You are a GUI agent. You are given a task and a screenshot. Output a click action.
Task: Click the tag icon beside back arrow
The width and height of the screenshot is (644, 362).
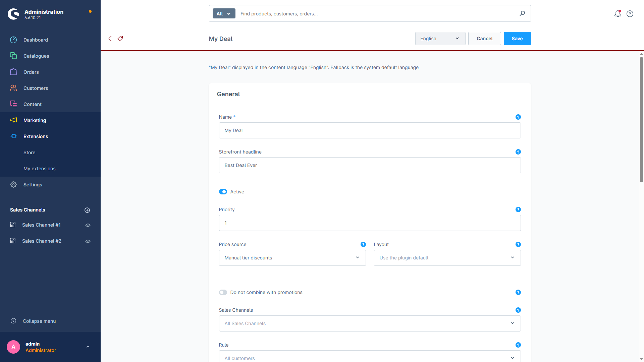pyautogui.click(x=120, y=39)
